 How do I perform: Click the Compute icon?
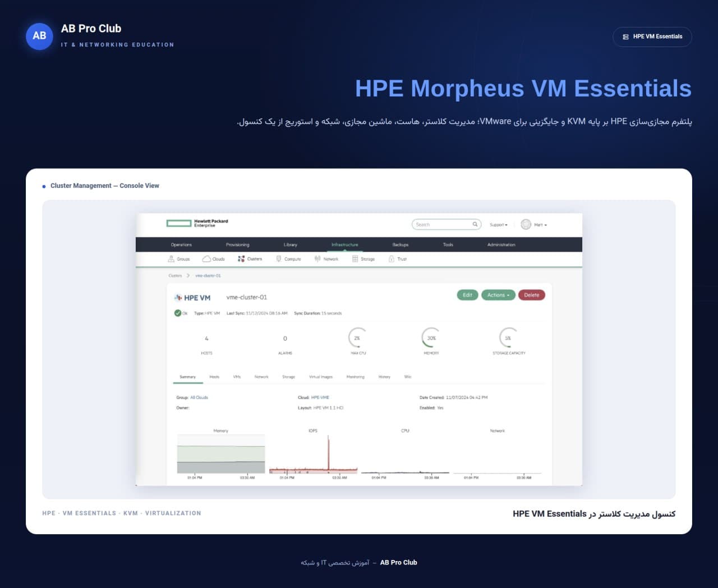pyautogui.click(x=279, y=259)
